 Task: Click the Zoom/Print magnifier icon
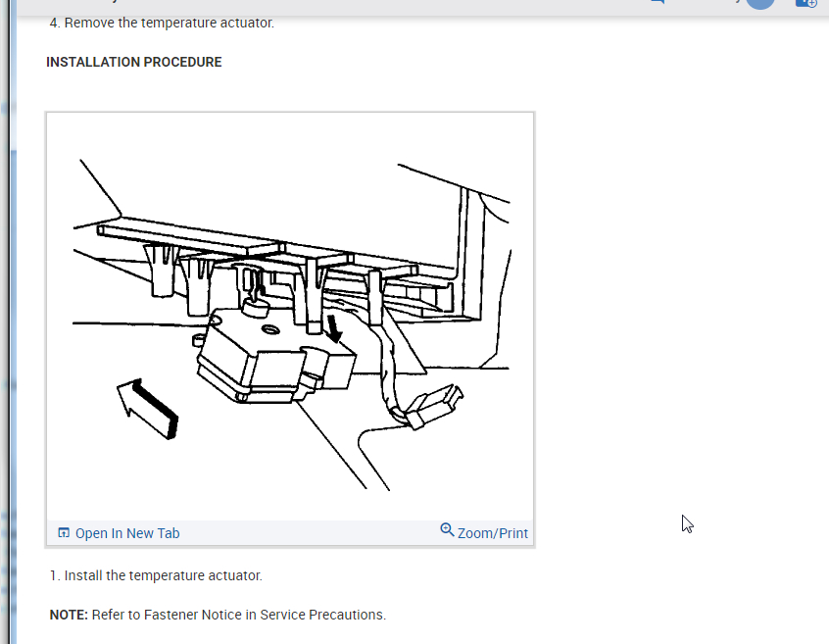point(447,529)
